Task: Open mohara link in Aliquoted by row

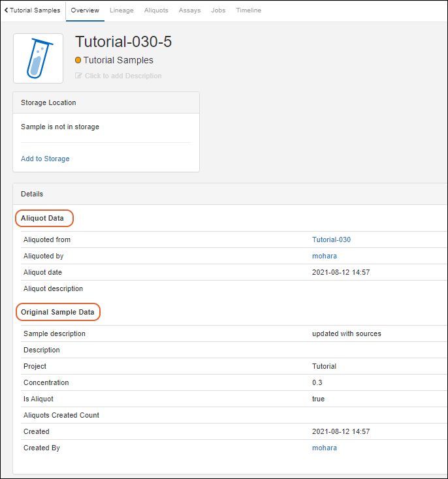Action: 324,256
